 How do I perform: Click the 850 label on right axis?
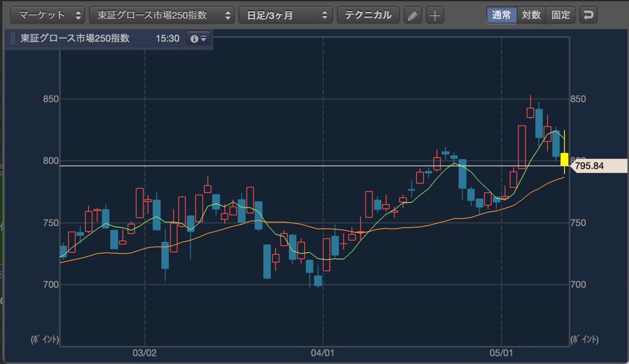tap(579, 100)
